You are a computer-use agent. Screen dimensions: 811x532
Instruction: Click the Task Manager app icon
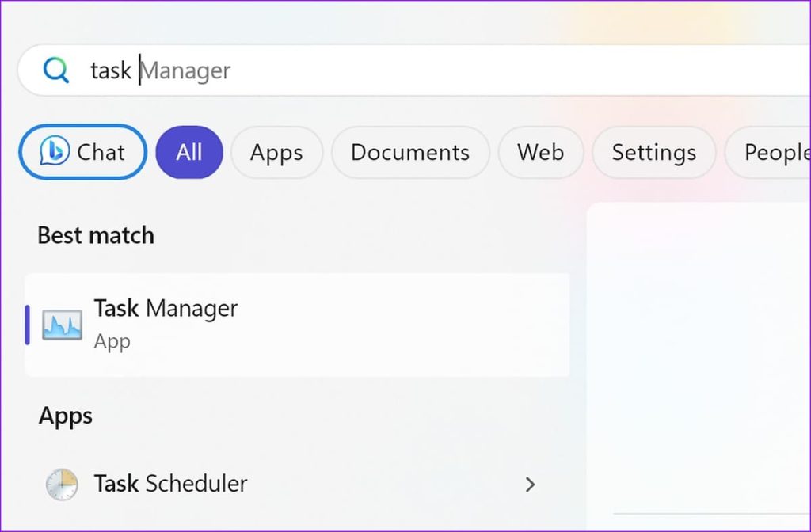(62, 325)
